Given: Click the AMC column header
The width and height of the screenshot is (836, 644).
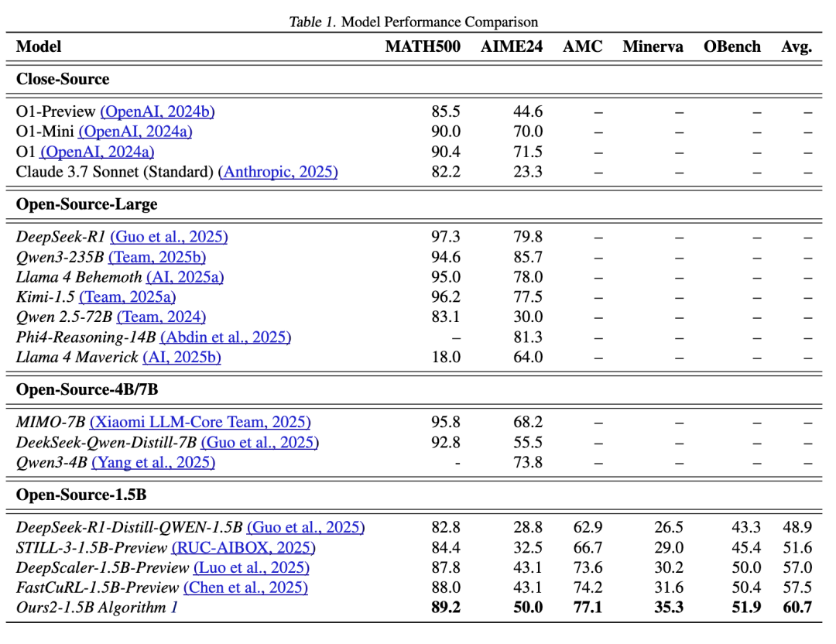Looking at the screenshot, I should (582, 47).
